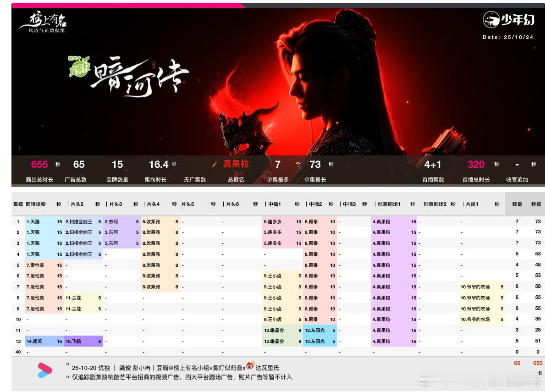Click the 露出总时长 label
The width and height of the screenshot is (545, 392).
[x=39, y=180]
